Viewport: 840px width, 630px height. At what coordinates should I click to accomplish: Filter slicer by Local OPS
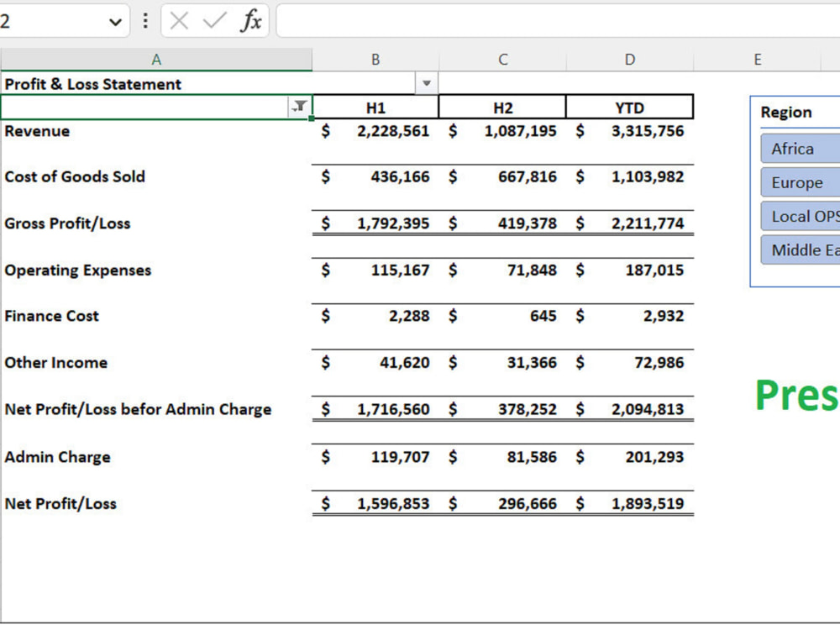click(800, 217)
